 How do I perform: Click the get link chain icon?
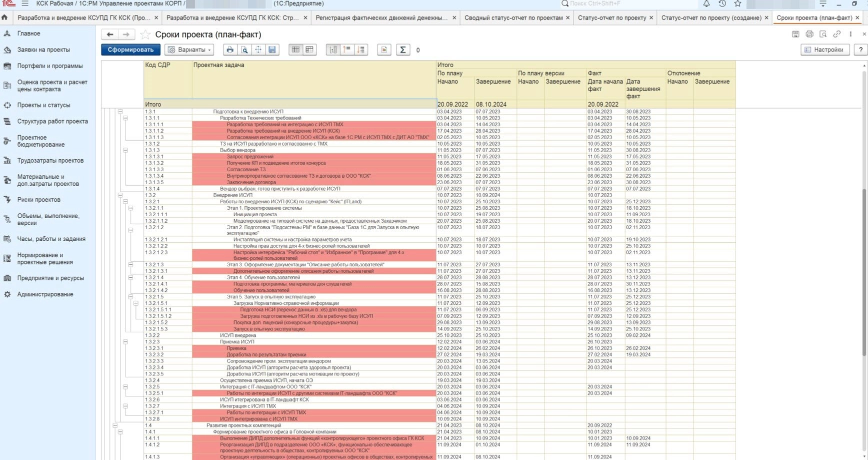(836, 34)
